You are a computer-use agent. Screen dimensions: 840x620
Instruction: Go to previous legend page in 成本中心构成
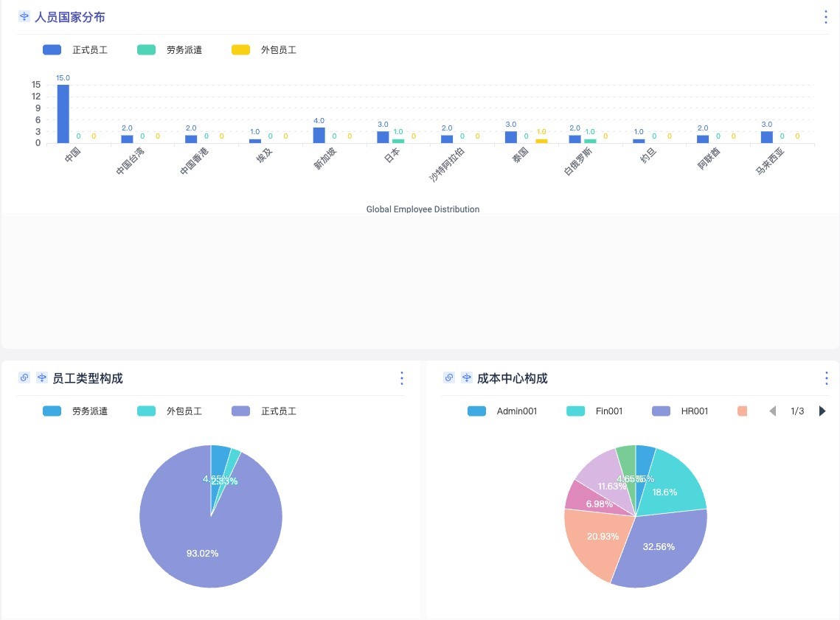tap(773, 411)
